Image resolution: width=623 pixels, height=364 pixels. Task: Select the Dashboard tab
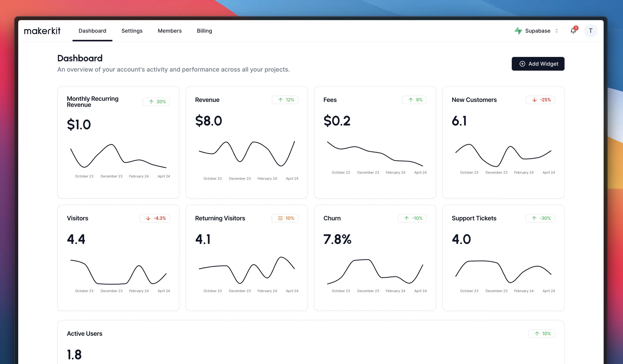pyautogui.click(x=92, y=31)
